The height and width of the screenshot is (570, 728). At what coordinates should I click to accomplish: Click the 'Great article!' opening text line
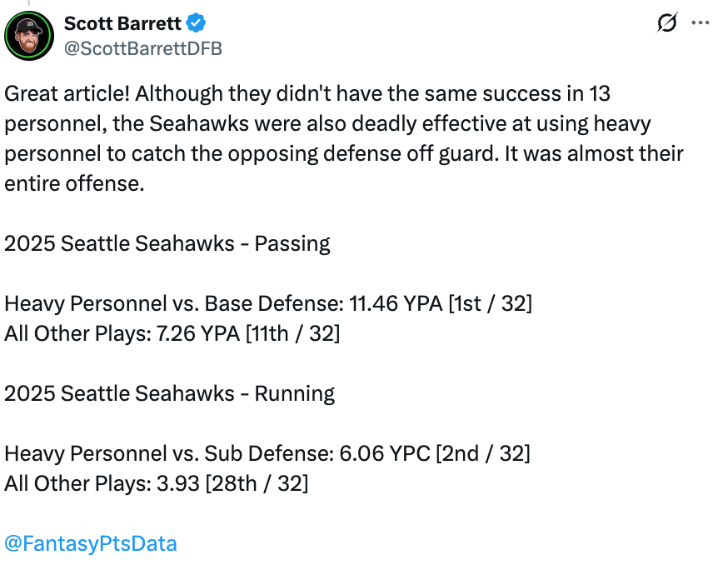(x=307, y=94)
